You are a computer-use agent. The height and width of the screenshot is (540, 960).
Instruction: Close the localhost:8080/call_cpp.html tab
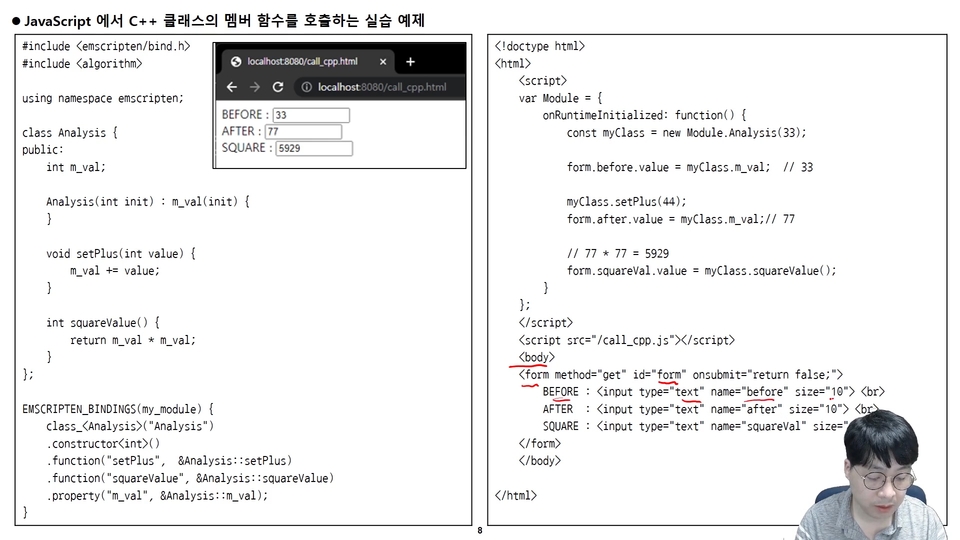point(383,62)
